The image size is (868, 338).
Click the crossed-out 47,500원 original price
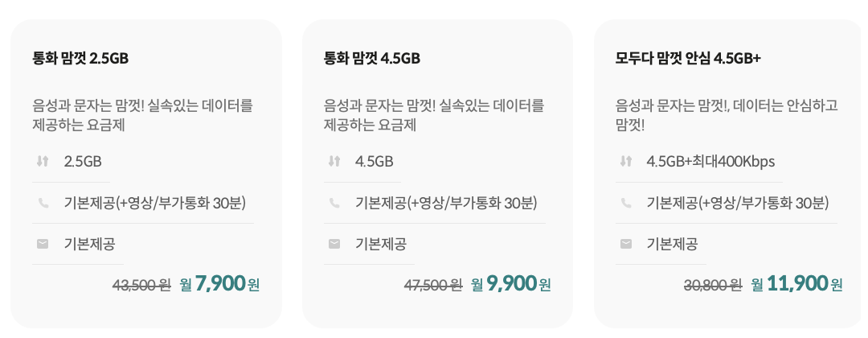coord(433,286)
